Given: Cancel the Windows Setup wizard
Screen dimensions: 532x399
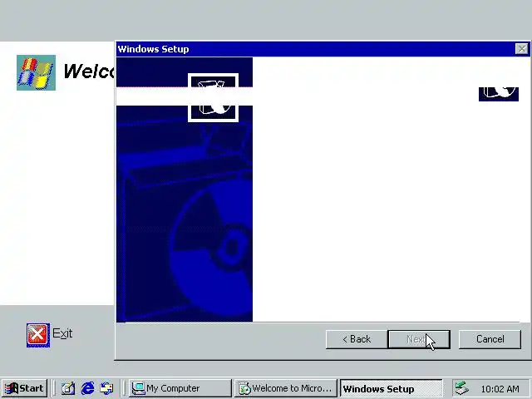Looking at the screenshot, I should (490, 339).
